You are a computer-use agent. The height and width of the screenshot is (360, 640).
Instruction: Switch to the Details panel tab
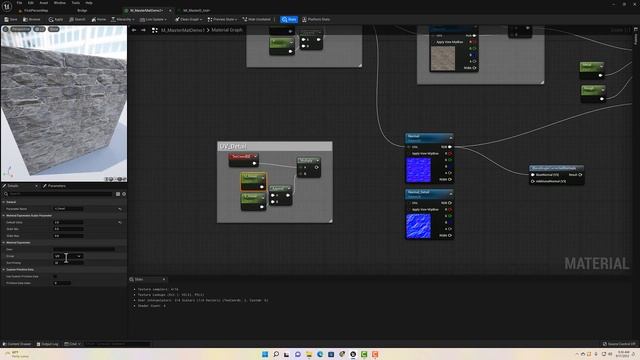pyautogui.click(x=14, y=186)
